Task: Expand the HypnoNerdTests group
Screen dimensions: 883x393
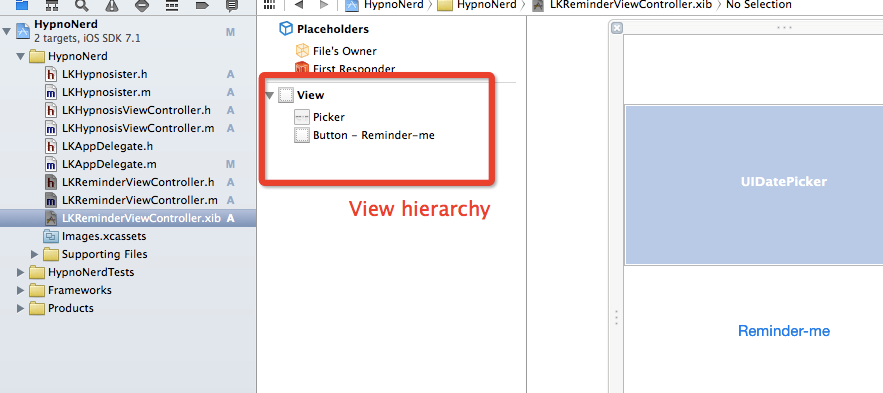Action: pyautogui.click(x=21, y=273)
